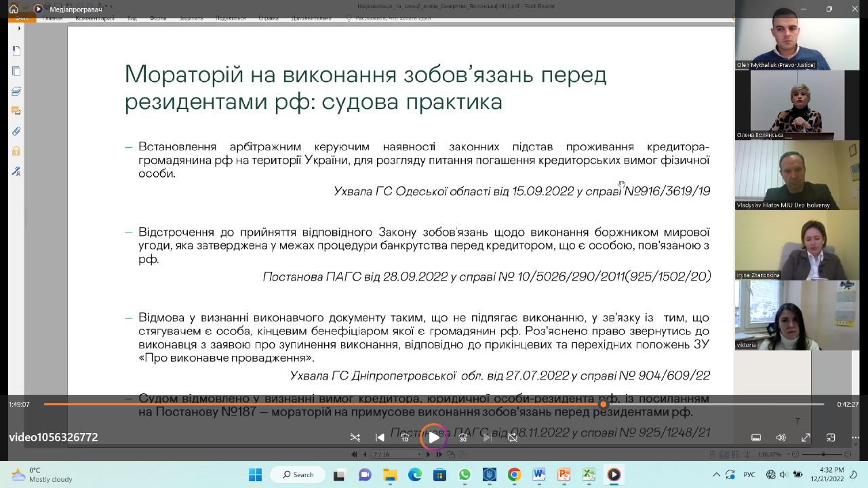The height and width of the screenshot is (488, 868).
Task: Play the paused video
Action: pos(433,437)
